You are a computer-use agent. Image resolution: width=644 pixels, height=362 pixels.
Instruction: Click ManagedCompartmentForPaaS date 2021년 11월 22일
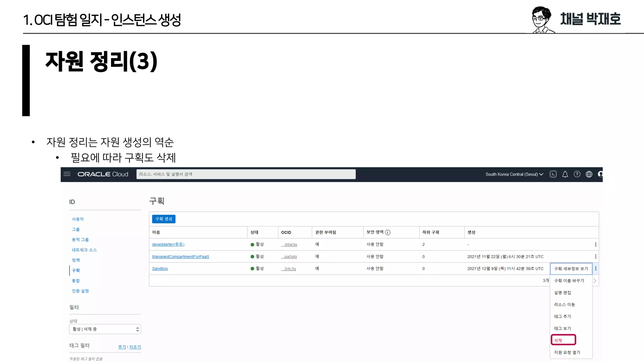tap(505, 257)
